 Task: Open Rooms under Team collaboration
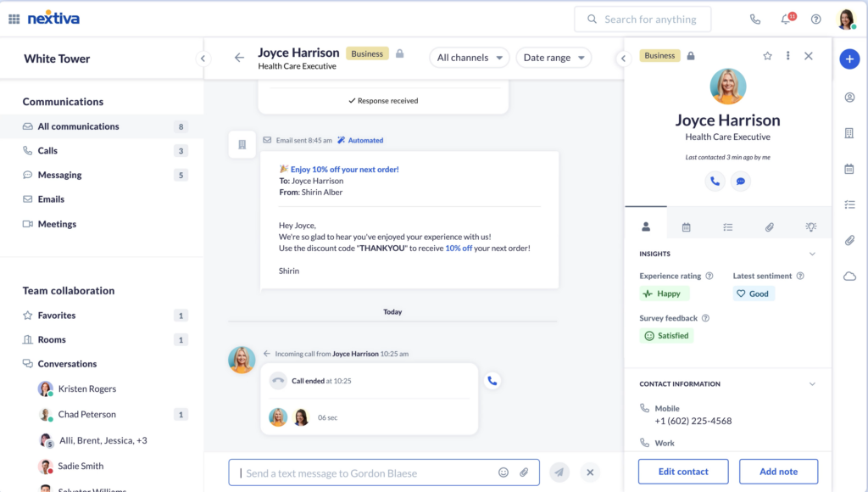(x=102, y=339)
